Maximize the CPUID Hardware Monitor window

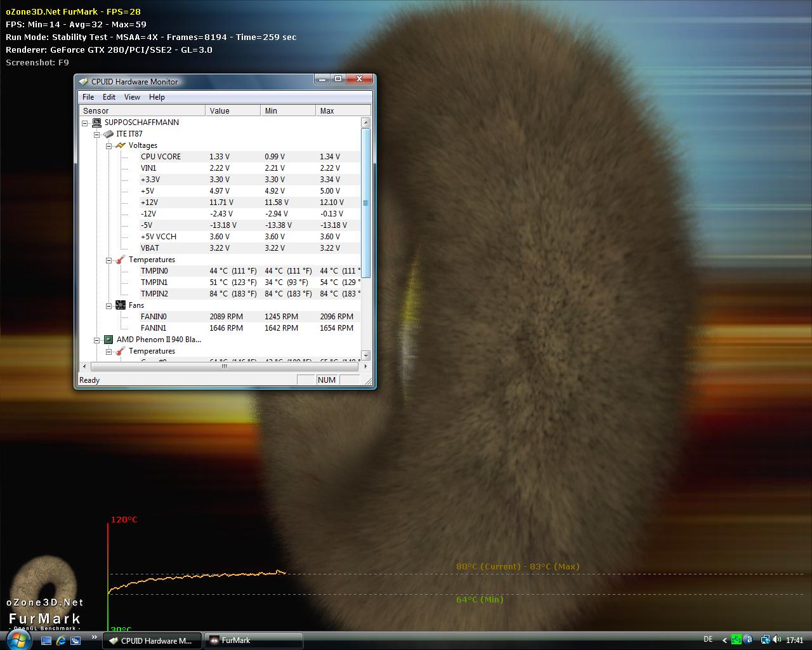click(x=338, y=79)
